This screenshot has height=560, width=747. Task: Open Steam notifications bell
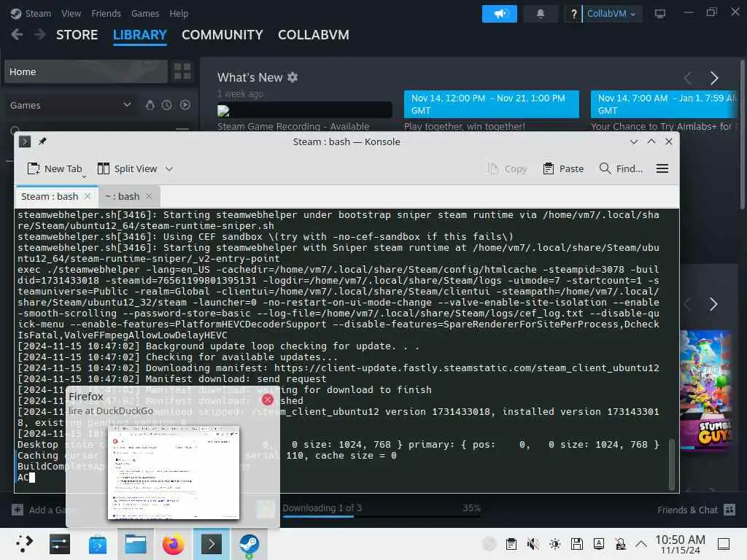(541, 14)
